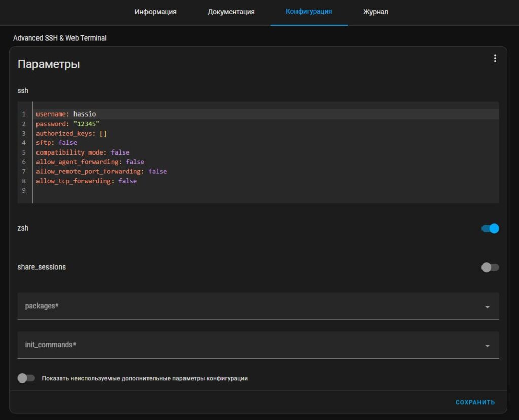Select the Конфигурация tab
Viewport: 519px width, 420px height.
[x=309, y=11]
